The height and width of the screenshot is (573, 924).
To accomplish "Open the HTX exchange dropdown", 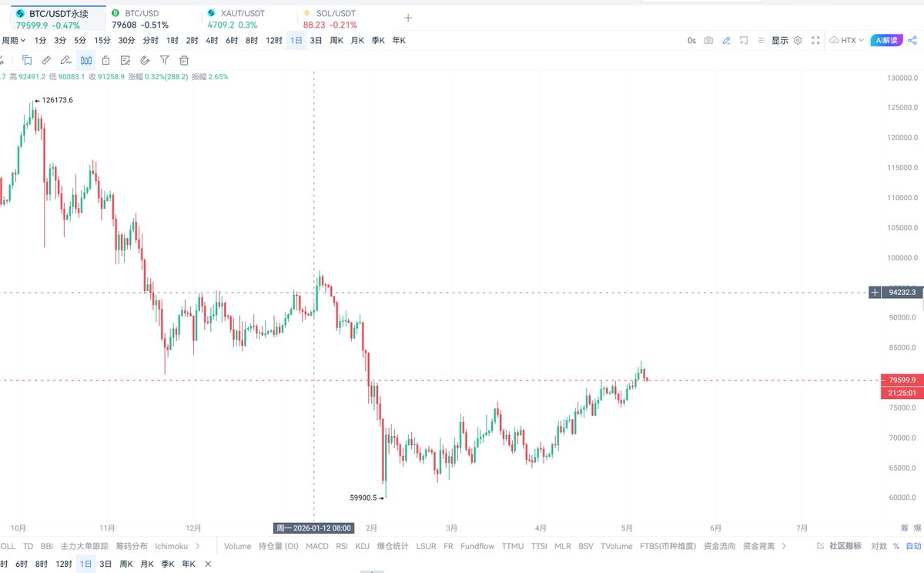I will 847,40.
